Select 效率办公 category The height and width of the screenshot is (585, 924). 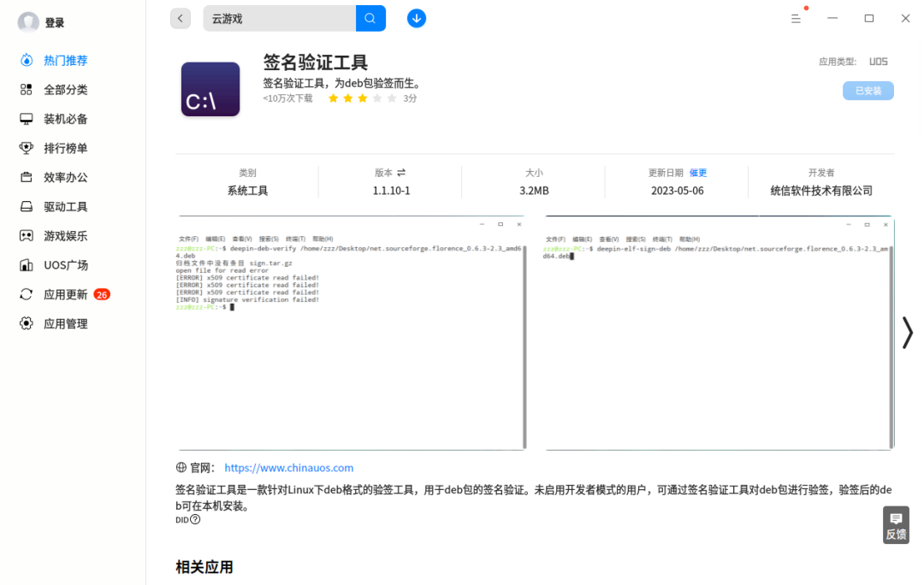[65, 177]
